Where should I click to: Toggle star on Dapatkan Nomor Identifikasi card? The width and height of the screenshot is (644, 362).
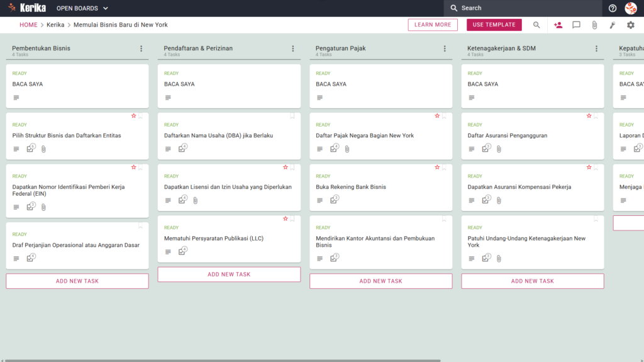[x=133, y=167]
